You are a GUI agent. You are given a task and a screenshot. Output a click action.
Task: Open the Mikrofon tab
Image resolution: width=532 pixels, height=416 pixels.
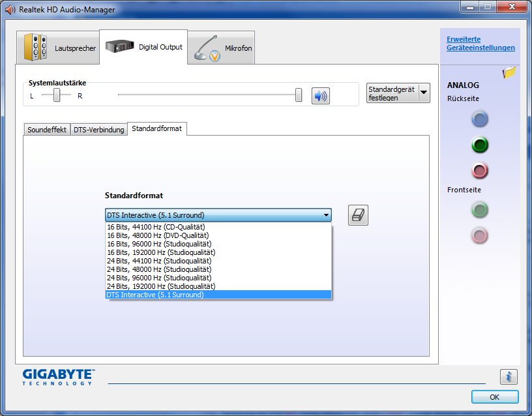point(221,48)
